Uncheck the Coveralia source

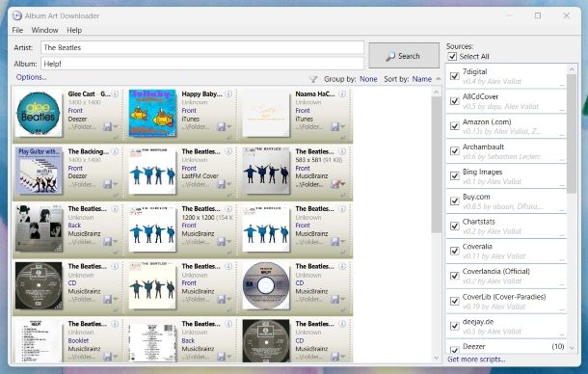point(455,251)
